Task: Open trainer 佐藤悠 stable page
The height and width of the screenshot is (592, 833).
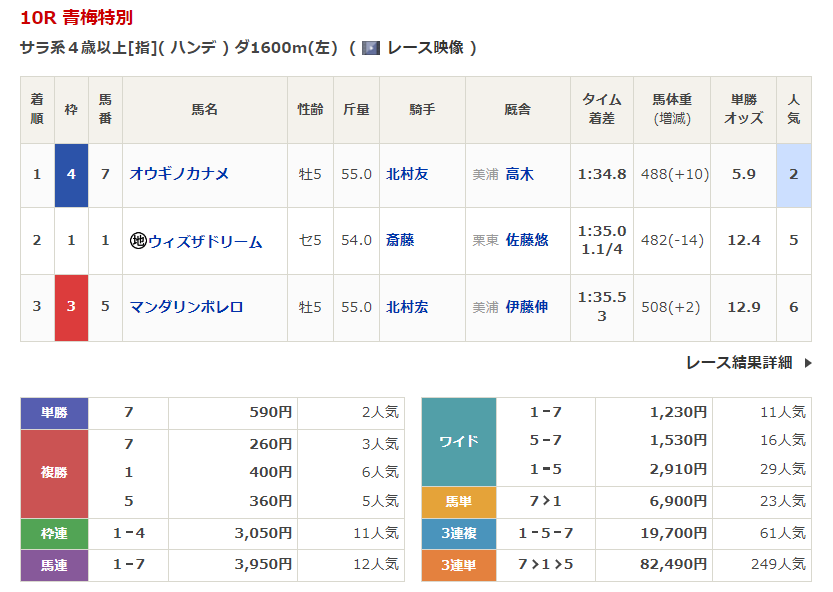Action: [526, 241]
